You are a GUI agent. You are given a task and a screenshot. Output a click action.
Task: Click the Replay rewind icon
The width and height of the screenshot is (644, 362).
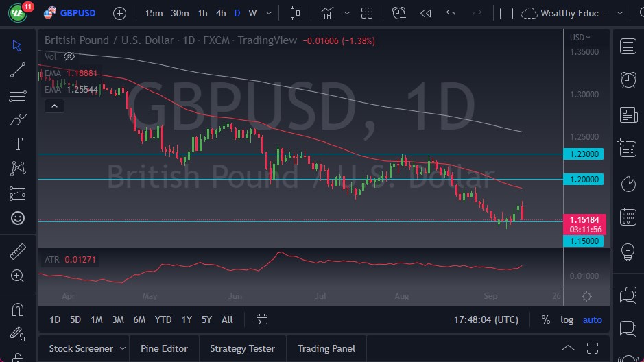pos(426,13)
